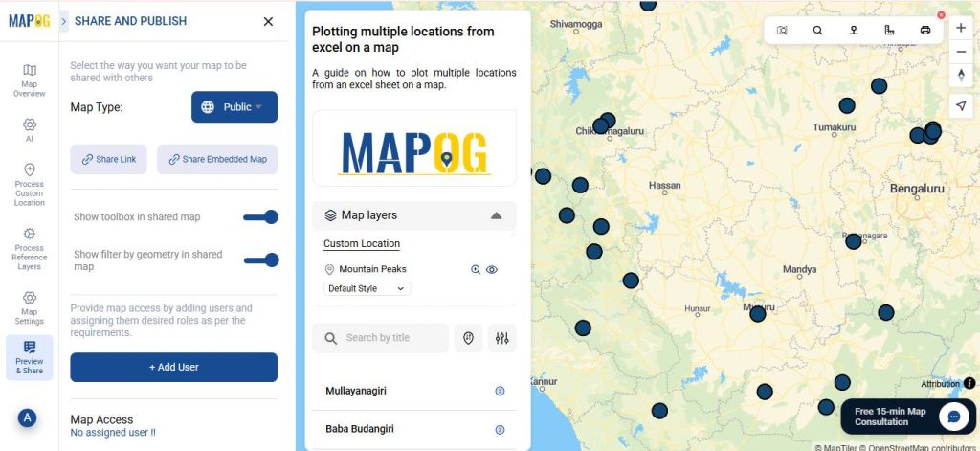Screen dimensions: 980x451
Task: Click the Bengaluru label on the map
Action: pyautogui.click(x=916, y=189)
